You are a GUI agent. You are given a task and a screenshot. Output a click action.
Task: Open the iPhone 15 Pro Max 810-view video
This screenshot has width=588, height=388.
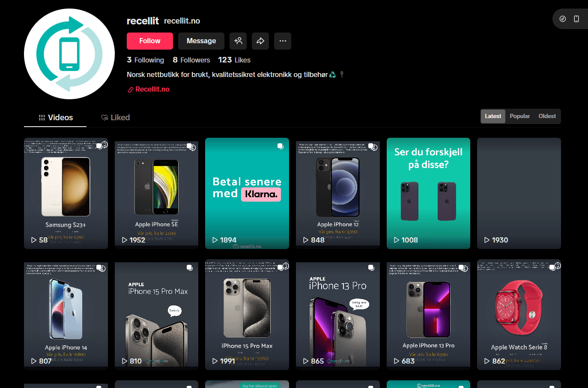(157, 315)
